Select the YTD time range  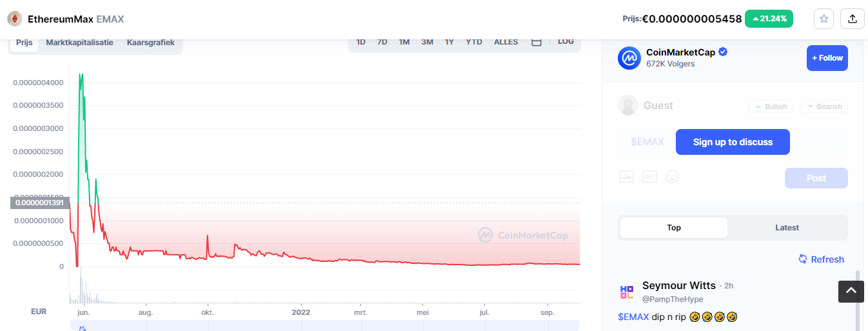point(474,42)
